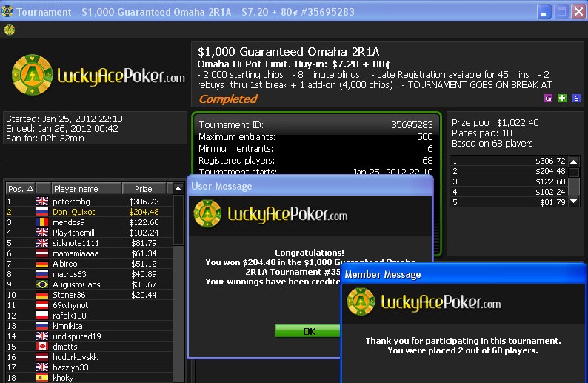This screenshot has height=383, width=588.
Task: Select player row petertmhg
Action: (x=89, y=202)
